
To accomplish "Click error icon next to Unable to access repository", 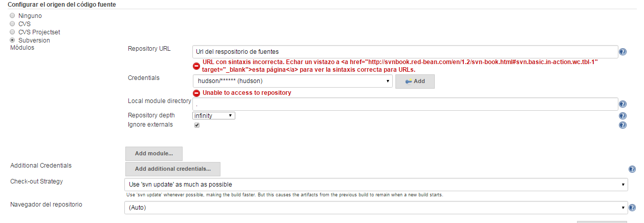I will (196, 93).
